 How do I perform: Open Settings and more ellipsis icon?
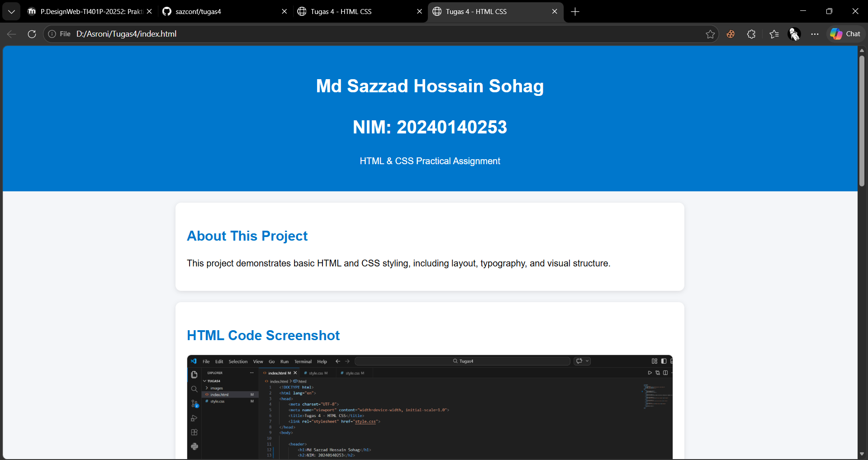pos(815,34)
